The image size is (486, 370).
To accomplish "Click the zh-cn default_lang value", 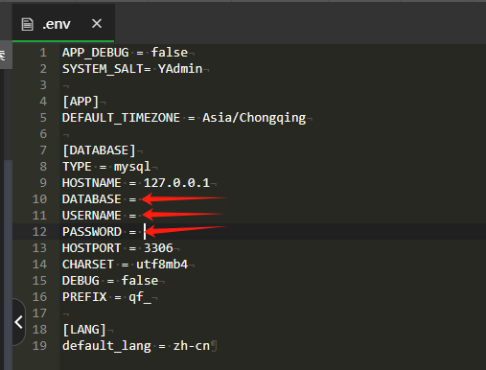I will pos(191,346).
